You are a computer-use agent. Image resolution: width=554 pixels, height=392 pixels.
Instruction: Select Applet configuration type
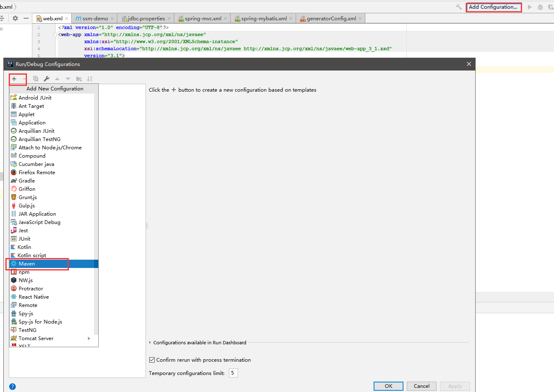point(52,114)
